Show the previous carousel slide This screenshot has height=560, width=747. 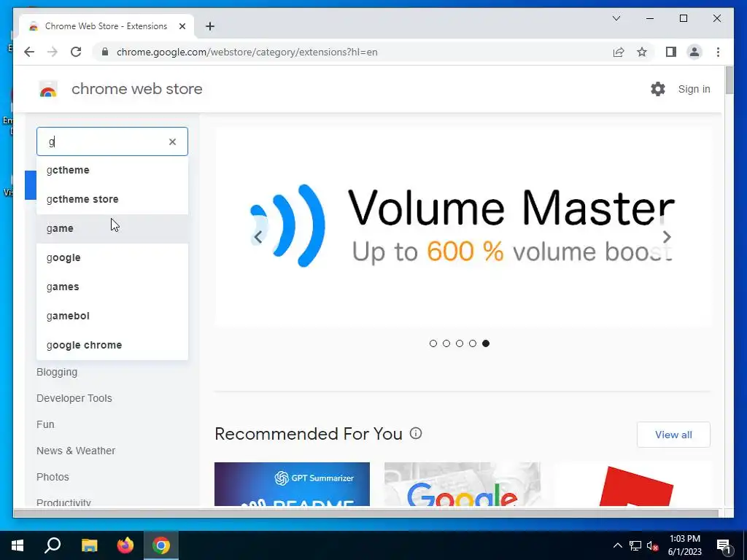tap(258, 237)
